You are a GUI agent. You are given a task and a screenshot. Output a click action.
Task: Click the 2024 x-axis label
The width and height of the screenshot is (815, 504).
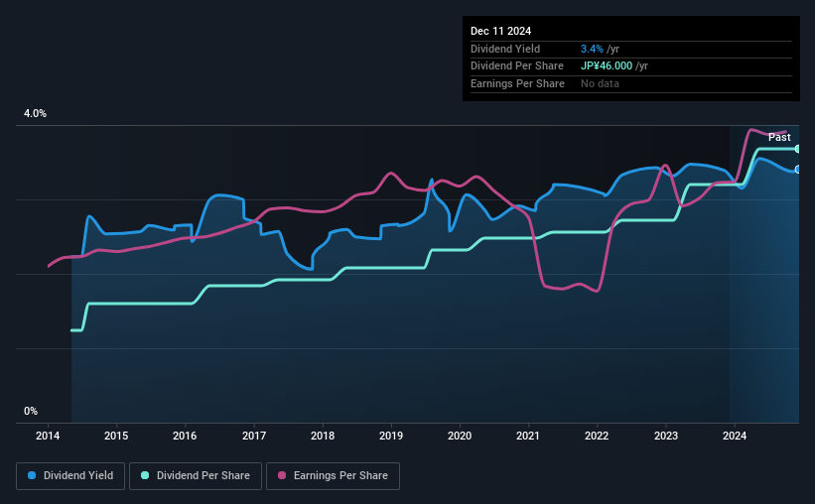735,436
